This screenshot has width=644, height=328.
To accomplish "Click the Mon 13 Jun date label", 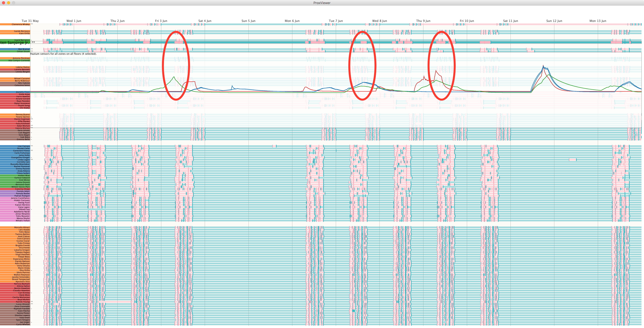I will coord(598,21).
